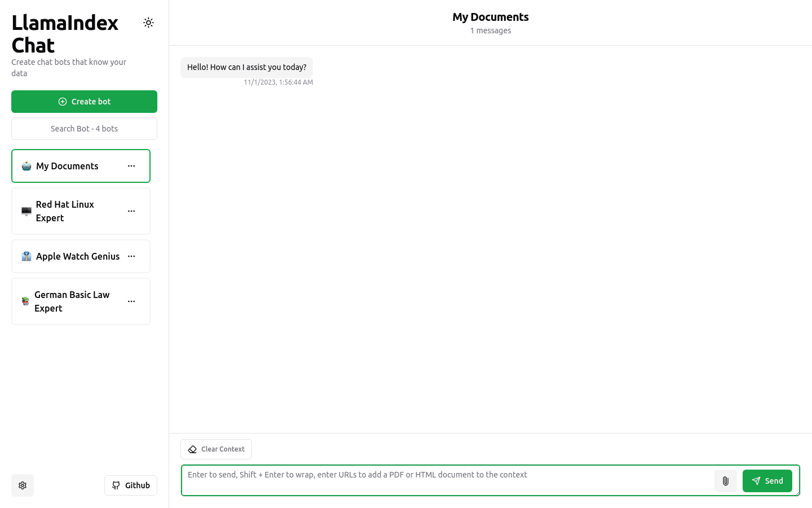Select the German Basic Law Expert bot
The image size is (812, 508).
pyautogui.click(x=81, y=301)
